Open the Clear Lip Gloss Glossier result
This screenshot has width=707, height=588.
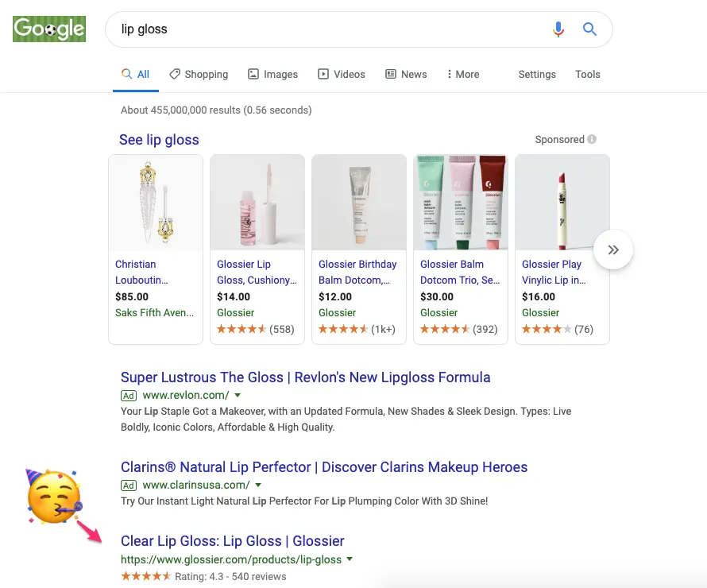[232, 540]
